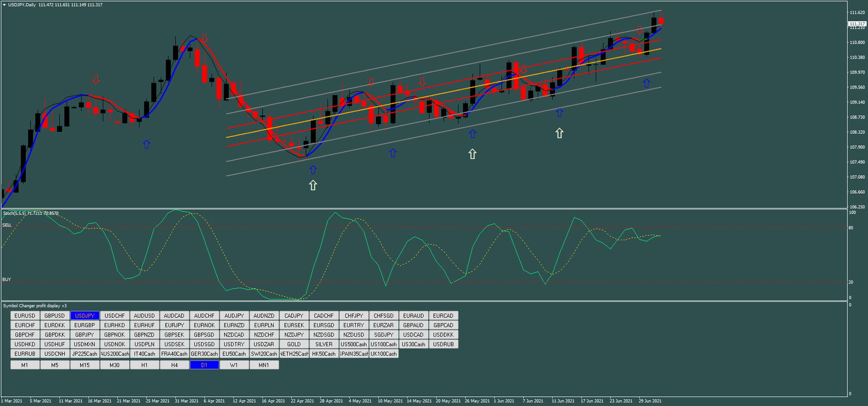Click the red down arrow above the March 31 peak
This screenshot has height=406, width=868.
coord(205,38)
